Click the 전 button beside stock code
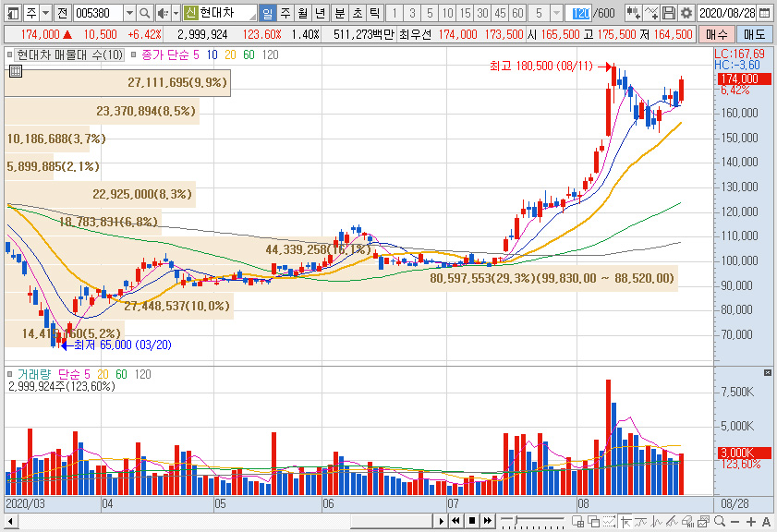Screen dimensions: 777x532 pyautogui.click(x=62, y=13)
